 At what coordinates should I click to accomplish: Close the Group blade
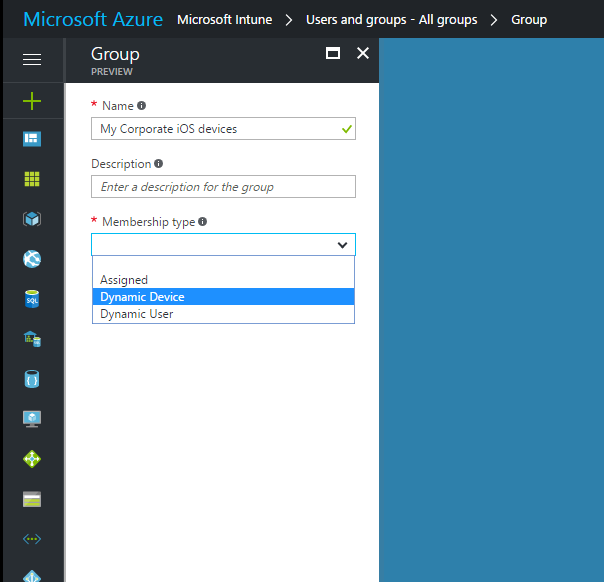[363, 53]
